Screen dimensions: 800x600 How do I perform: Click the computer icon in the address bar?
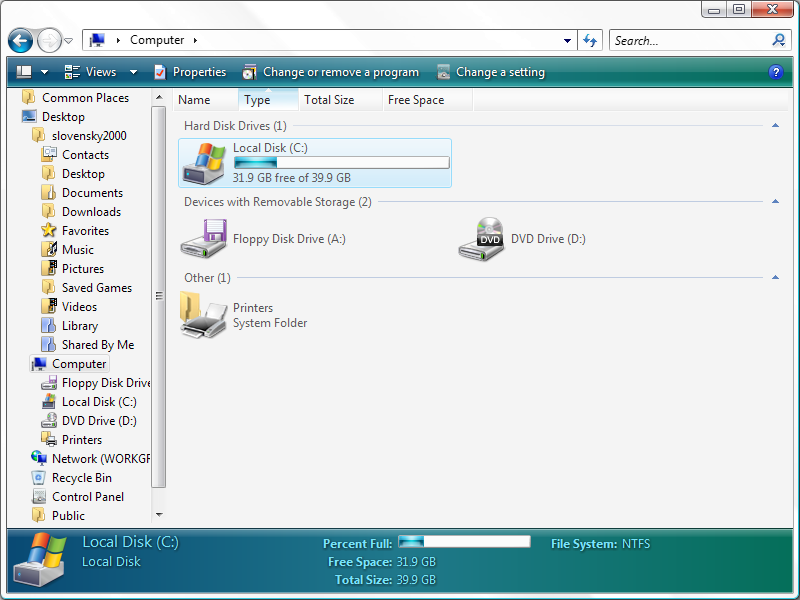[x=97, y=40]
